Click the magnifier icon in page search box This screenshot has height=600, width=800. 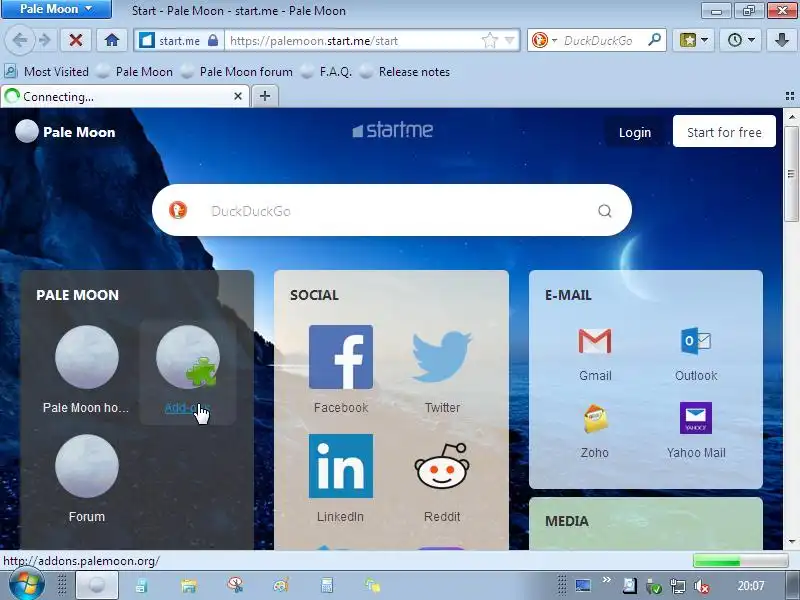click(605, 211)
